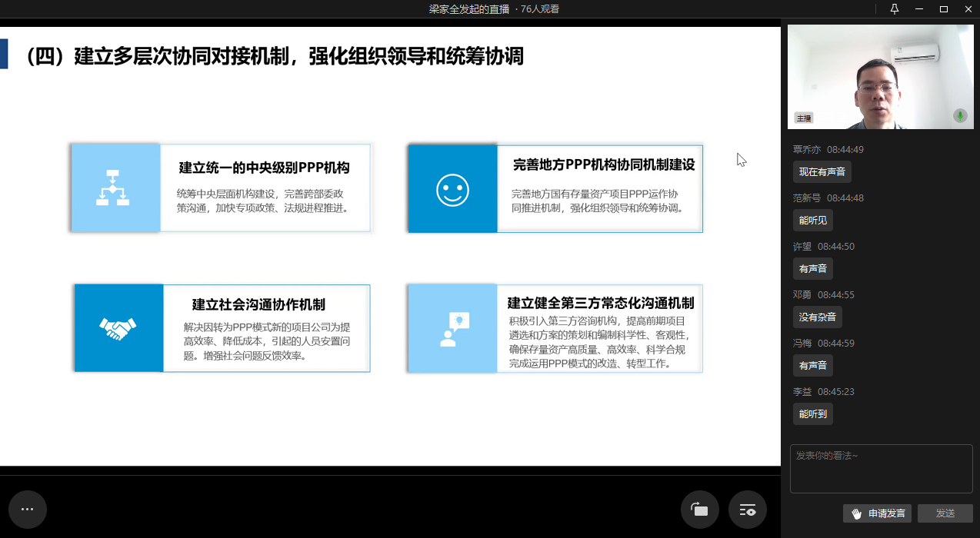Viewport: 980px width, 538px height.
Task: Click the chat username 李益
Action: coord(802,392)
